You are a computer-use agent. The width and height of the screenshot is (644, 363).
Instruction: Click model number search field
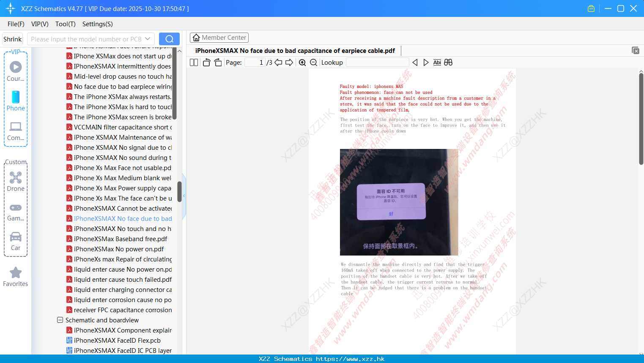86,39
